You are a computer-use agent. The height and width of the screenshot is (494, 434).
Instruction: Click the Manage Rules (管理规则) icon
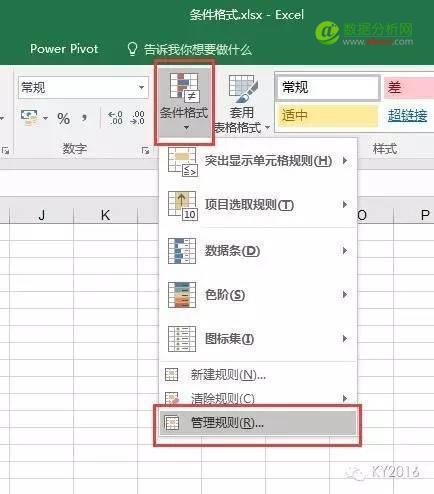(172, 423)
